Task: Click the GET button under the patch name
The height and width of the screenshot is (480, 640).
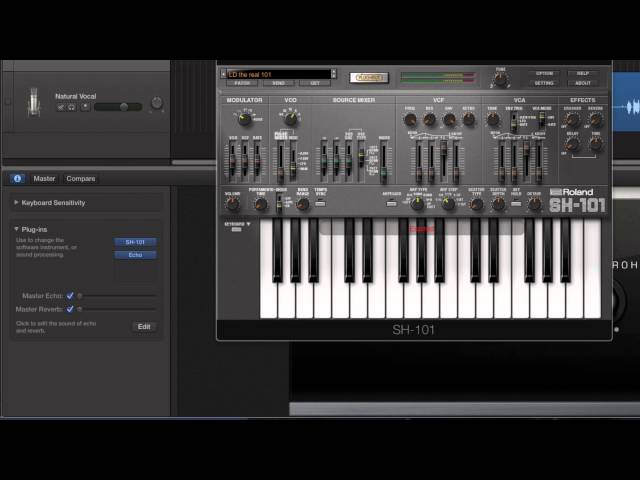Action: click(x=315, y=83)
